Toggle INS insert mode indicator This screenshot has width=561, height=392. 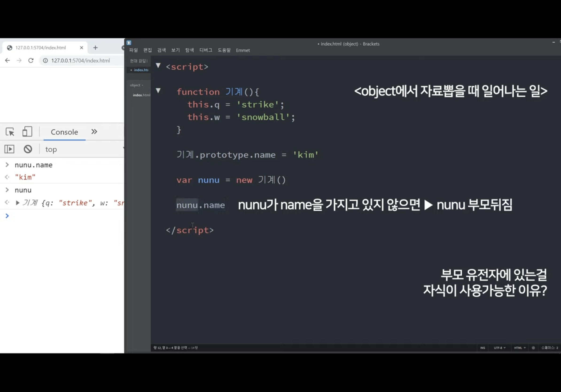482,348
